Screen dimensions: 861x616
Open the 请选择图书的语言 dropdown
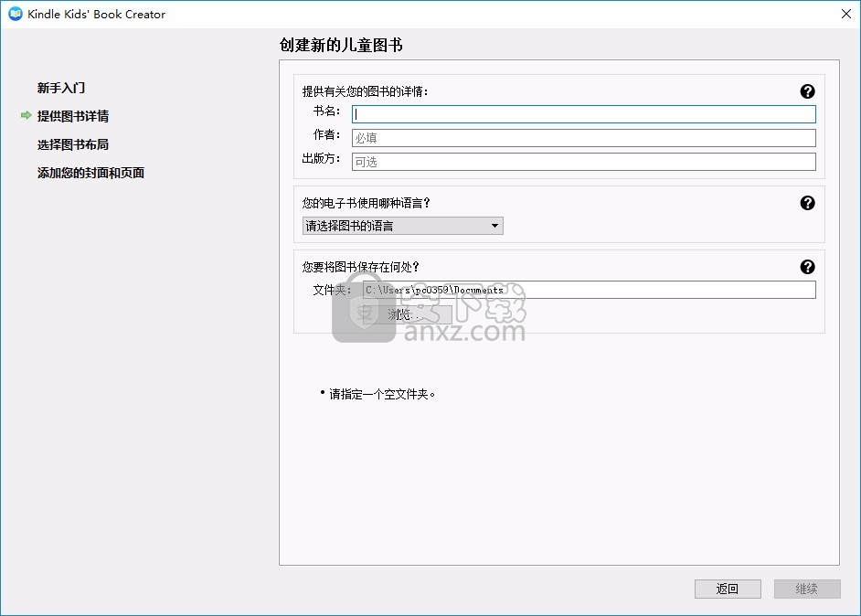point(402,226)
